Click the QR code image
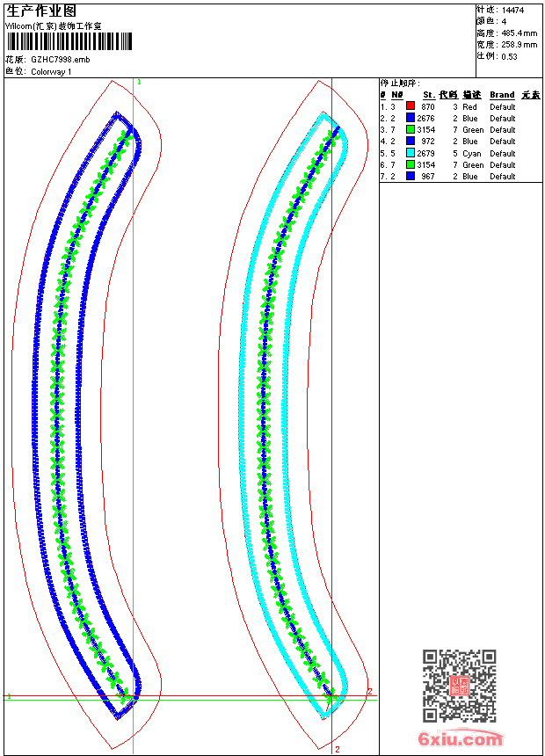545x756 pixels. (460, 685)
